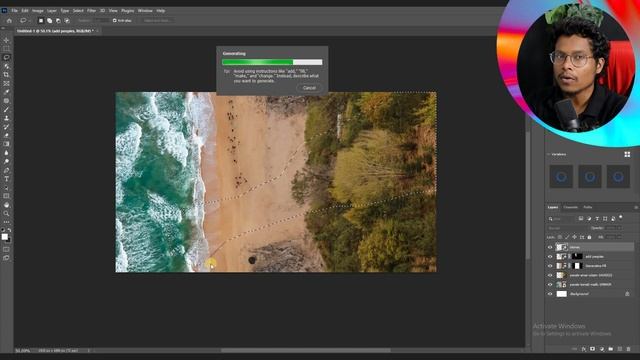Select the Frame tool
Viewport: 640px width, 360px height.
point(6,83)
